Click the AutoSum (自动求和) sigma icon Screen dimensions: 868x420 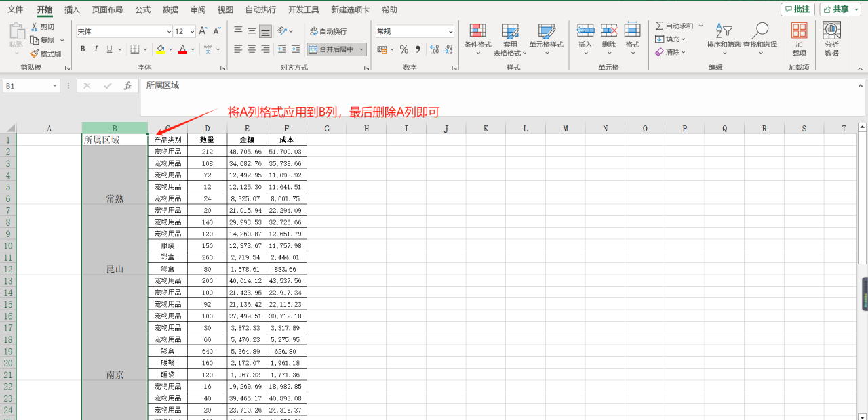pyautogui.click(x=660, y=26)
